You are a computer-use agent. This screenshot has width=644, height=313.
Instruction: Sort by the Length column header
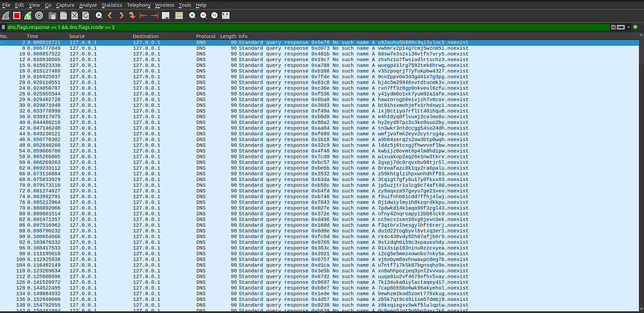pos(228,36)
